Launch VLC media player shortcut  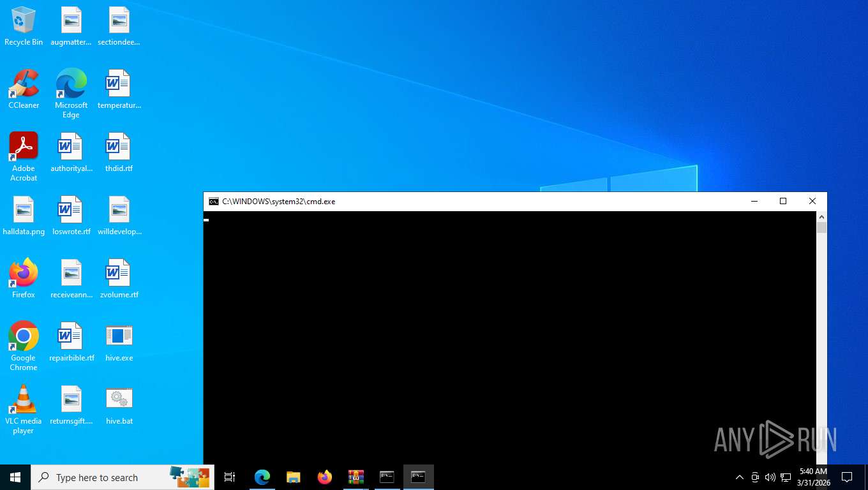click(x=24, y=409)
